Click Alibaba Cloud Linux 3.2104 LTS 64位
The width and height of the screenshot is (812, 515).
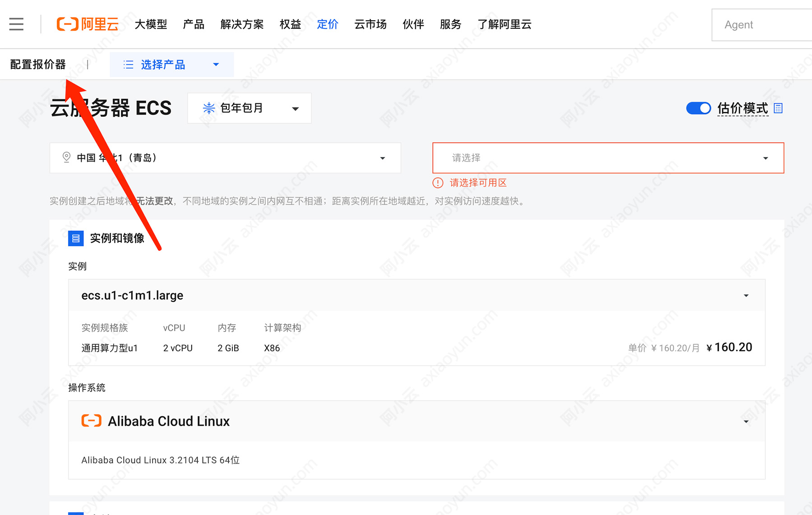point(161,460)
